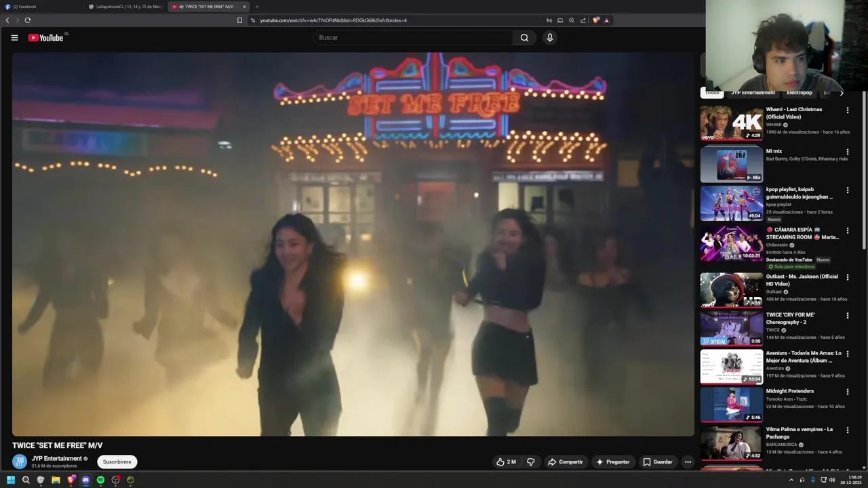Click the browser address bar URL
Viewport: 868px width, 488px height.
333,20
